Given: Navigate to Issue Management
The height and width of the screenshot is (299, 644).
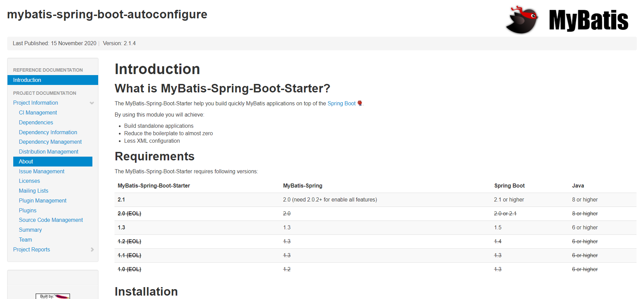Looking at the screenshot, I should tap(41, 171).
